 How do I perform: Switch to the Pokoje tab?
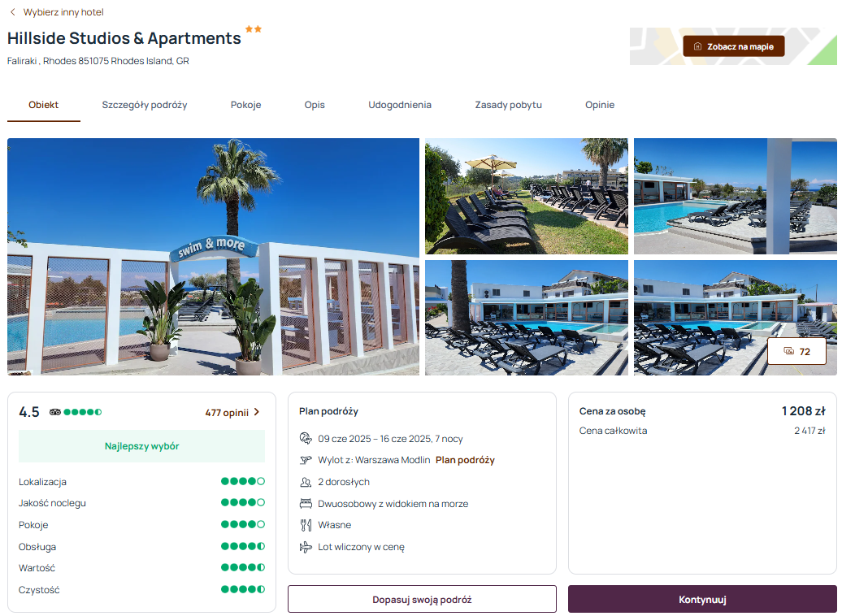point(245,105)
